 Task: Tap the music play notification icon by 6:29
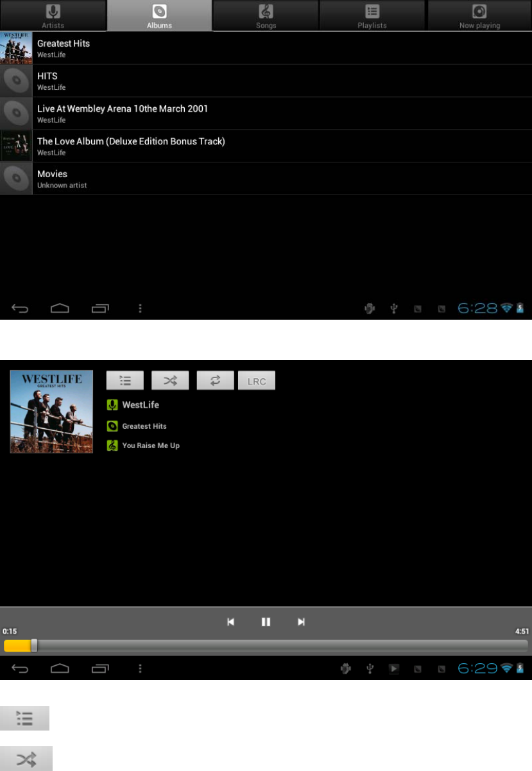tap(394, 669)
